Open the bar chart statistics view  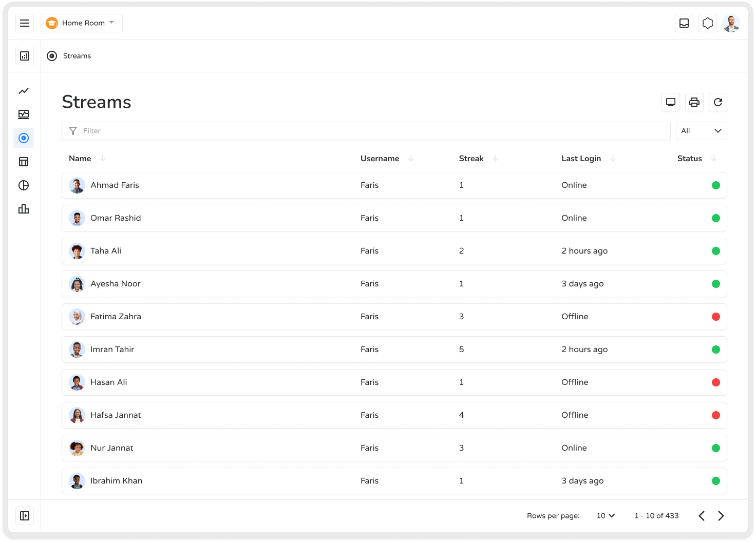pyautogui.click(x=24, y=209)
